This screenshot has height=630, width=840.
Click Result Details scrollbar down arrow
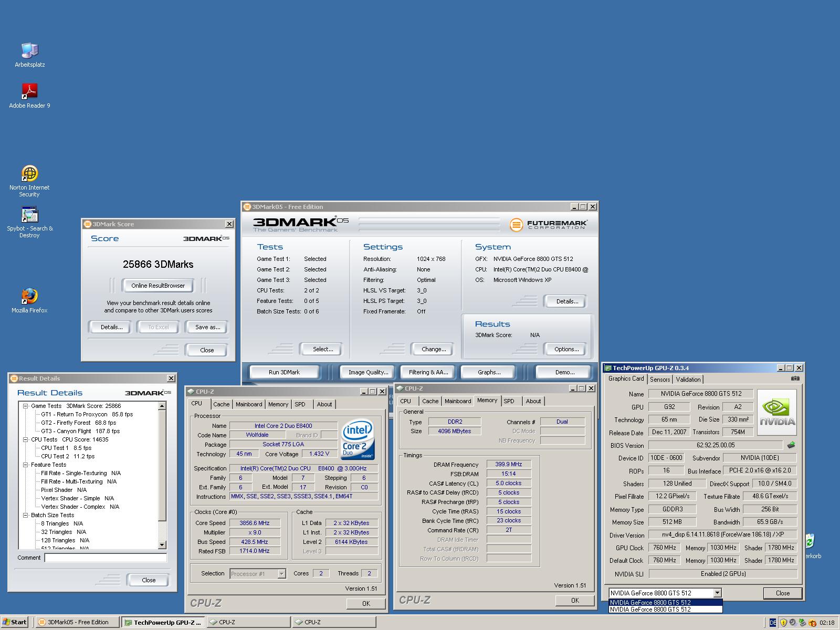click(162, 545)
